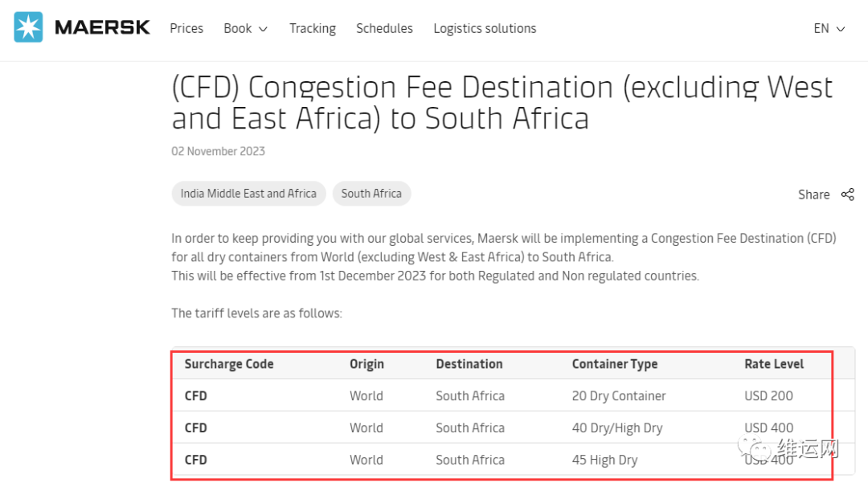Click the India Middle East and Africa tag
Image resolution: width=868 pixels, height=487 pixels.
tap(248, 194)
